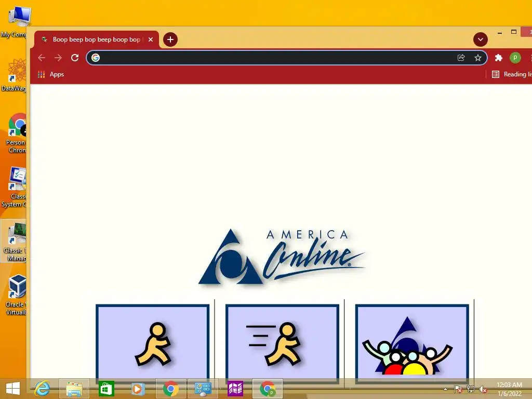This screenshot has height=399, width=532.
Task: Open Apps shortcut in bookmarks bar
Action: click(x=51, y=74)
